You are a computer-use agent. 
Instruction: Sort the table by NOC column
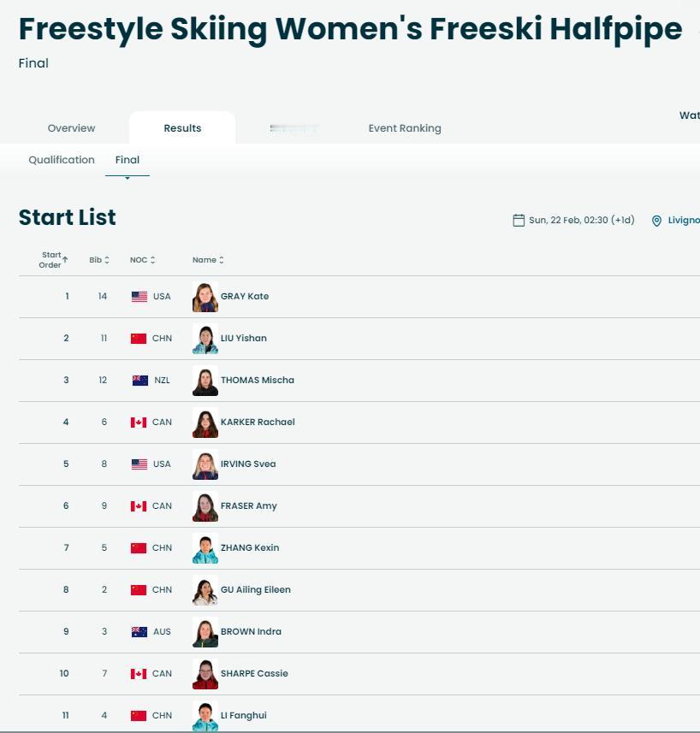click(142, 260)
